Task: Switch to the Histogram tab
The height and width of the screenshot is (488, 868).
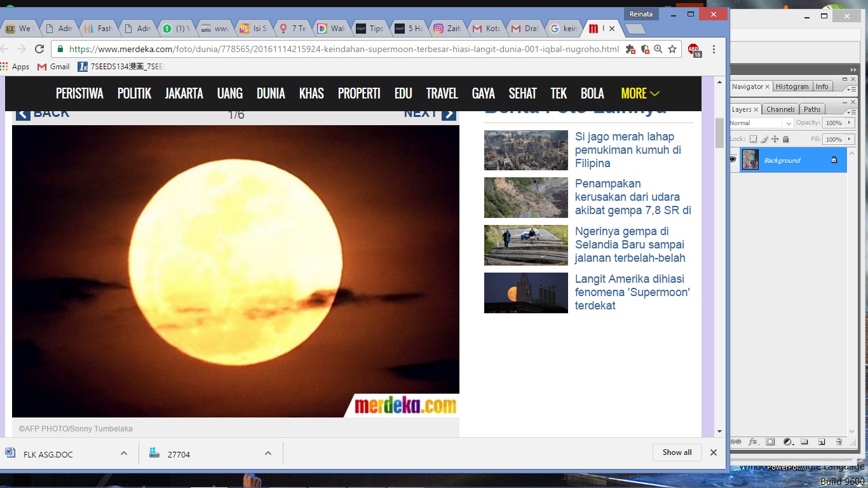Action: pyautogui.click(x=792, y=86)
